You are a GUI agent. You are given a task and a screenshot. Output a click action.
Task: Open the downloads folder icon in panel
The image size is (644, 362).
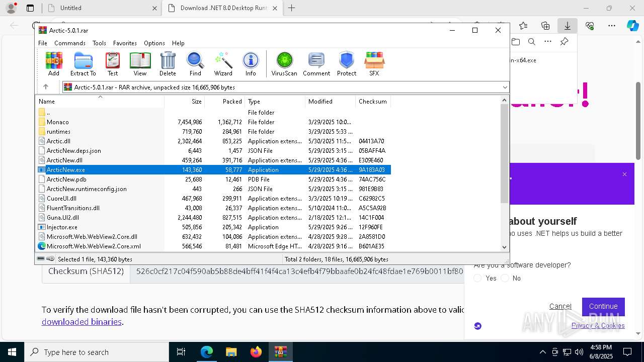tap(515, 42)
